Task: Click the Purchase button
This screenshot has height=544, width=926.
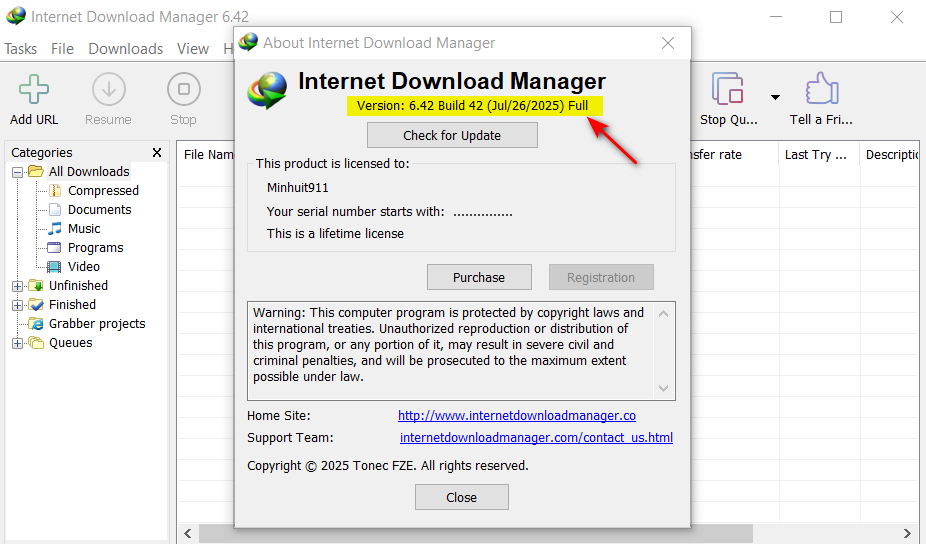Action: coord(479,277)
